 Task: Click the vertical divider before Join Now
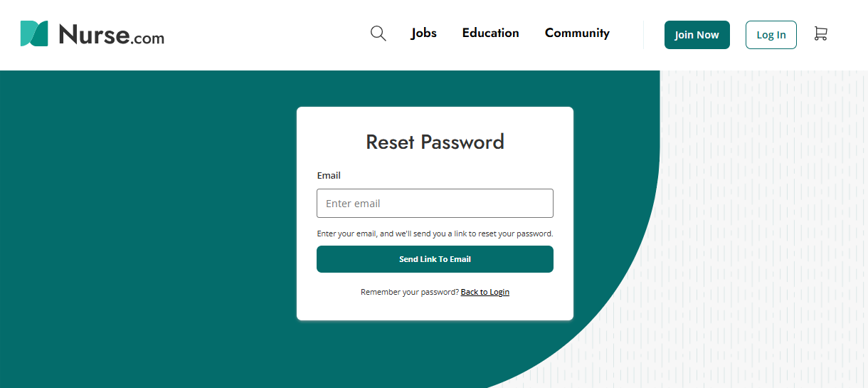tap(643, 35)
